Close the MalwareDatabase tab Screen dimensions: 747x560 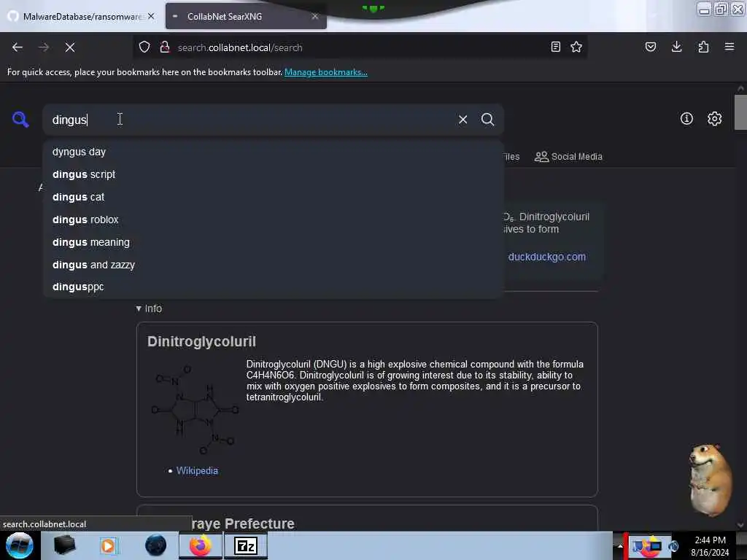click(151, 16)
